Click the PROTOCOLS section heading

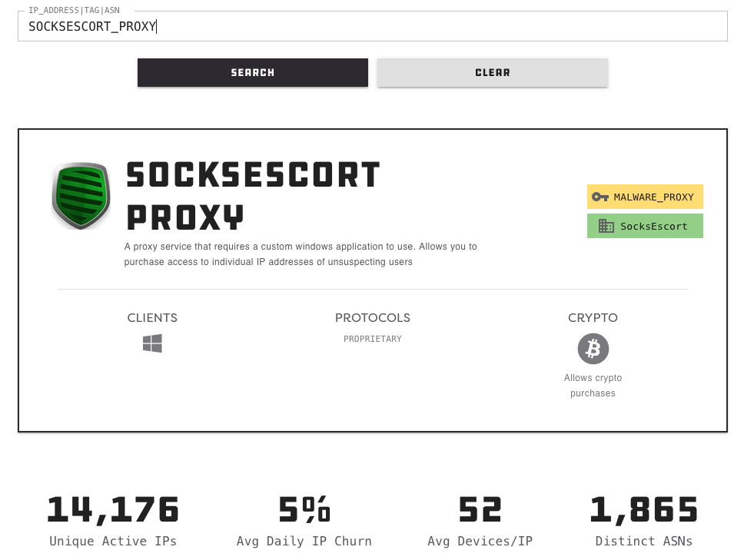pos(373,318)
